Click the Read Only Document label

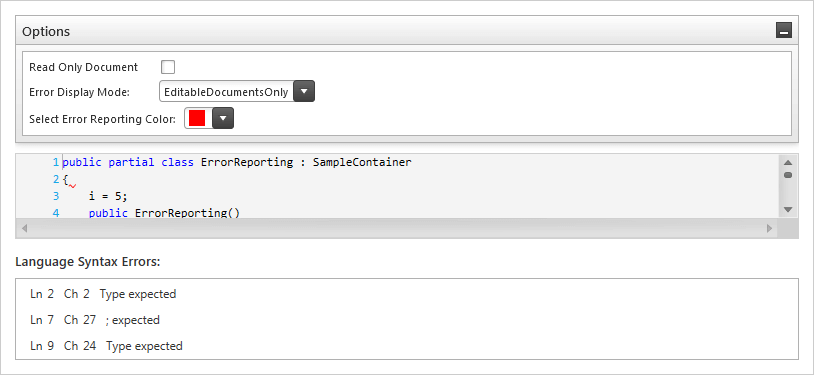coord(84,67)
